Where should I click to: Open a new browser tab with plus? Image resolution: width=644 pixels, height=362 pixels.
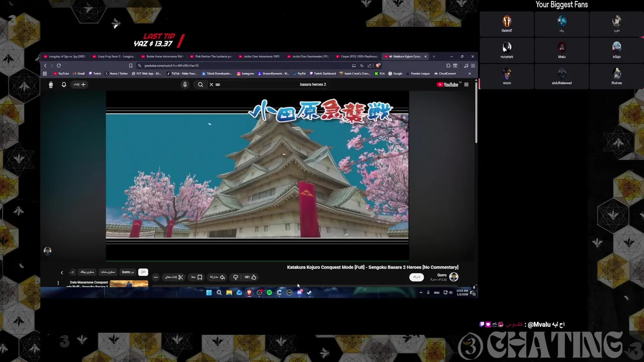(x=434, y=56)
